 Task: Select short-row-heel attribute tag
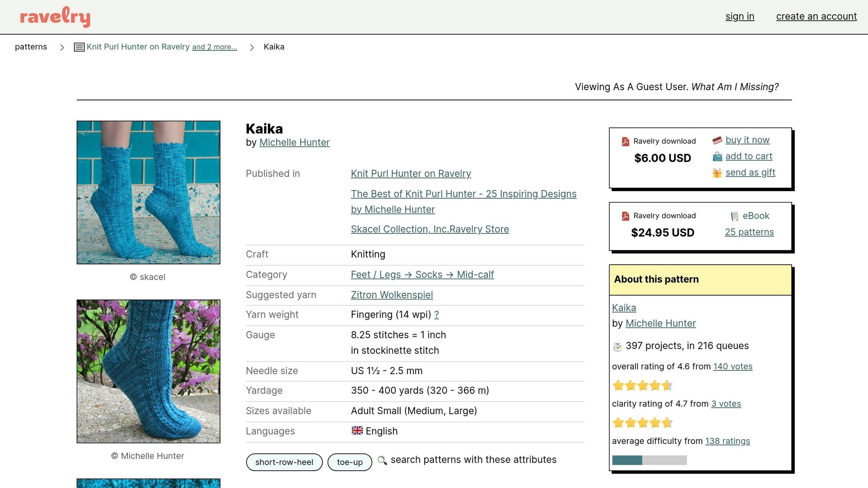pyautogui.click(x=284, y=462)
